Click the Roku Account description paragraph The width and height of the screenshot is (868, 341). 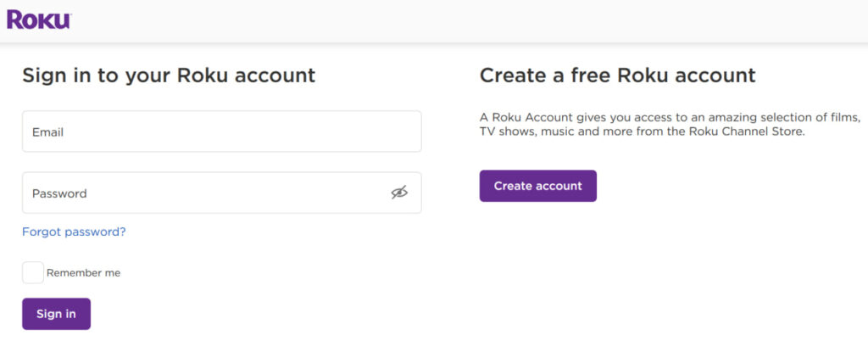(x=670, y=125)
